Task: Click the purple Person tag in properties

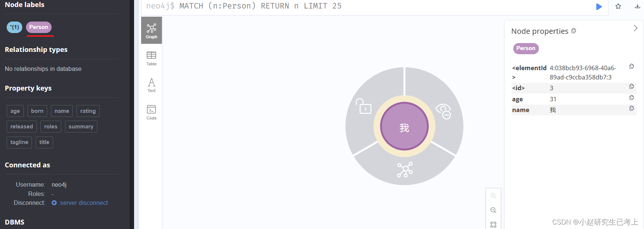Action: 526,48
